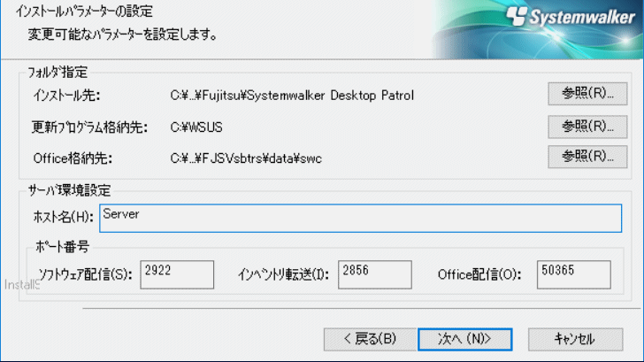
Task: Click the C:¥WSUS path text
Action: pyautogui.click(x=196, y=127)
